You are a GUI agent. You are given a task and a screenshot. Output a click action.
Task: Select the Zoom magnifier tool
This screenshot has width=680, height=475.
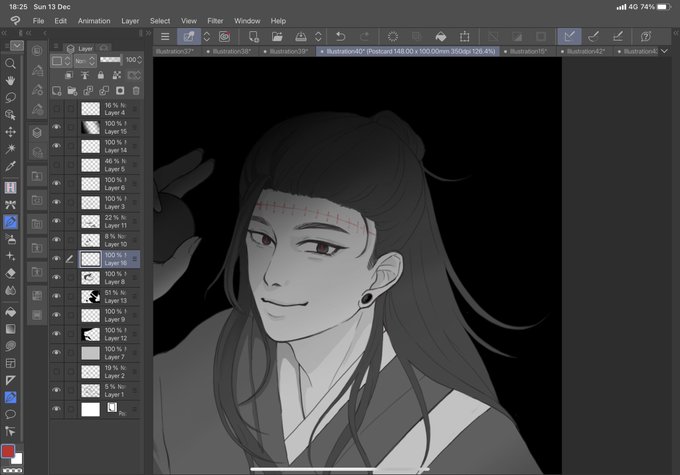click(x=10, y=64)
